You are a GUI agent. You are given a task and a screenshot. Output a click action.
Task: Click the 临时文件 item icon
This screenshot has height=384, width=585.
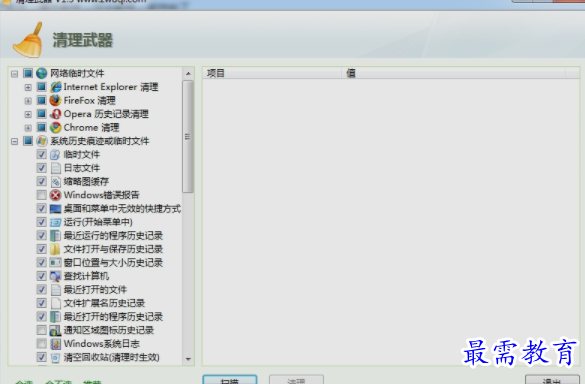[55, 154]
